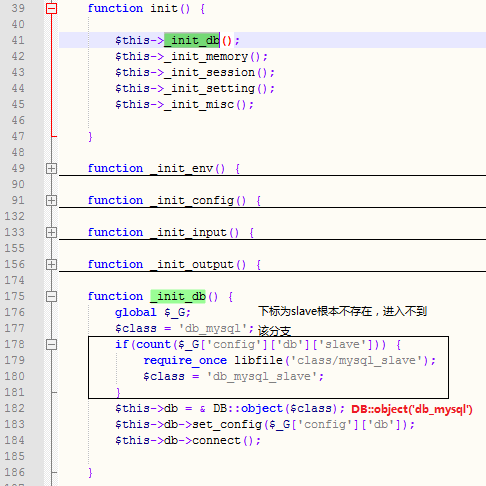Click the require_once keyword

pos(185,360)
